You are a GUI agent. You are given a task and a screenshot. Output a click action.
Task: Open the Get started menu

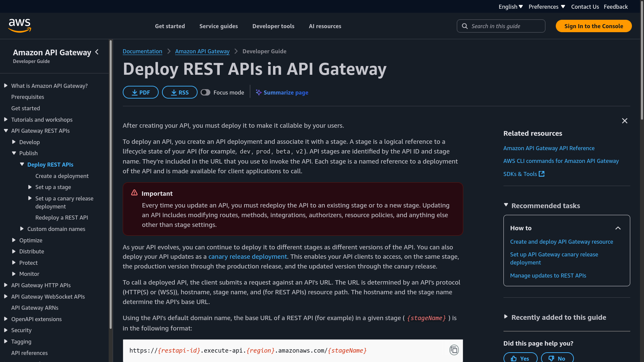tap(170, 26)
